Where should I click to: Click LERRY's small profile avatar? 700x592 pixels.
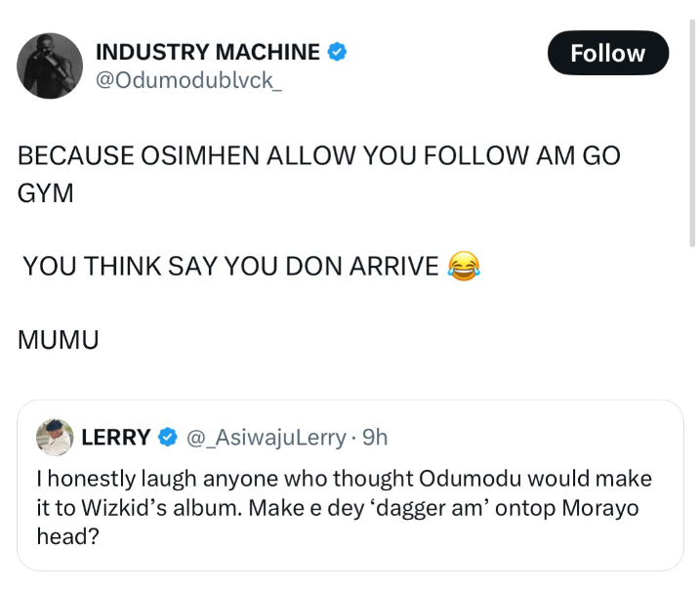point(55,438)
